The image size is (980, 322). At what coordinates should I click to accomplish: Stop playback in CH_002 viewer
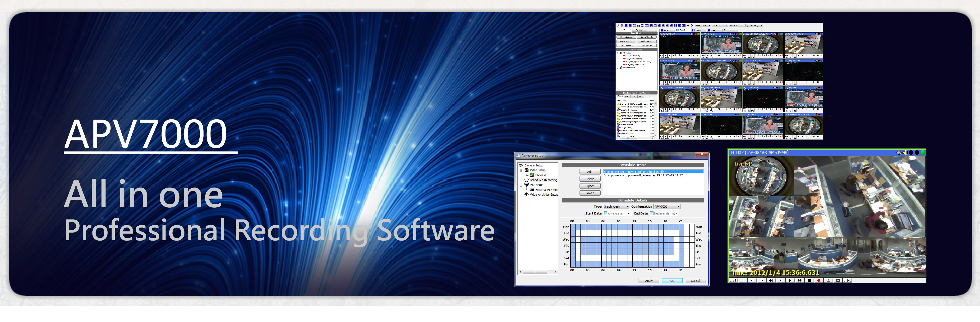pyautogui.click(x=809, y=281)
